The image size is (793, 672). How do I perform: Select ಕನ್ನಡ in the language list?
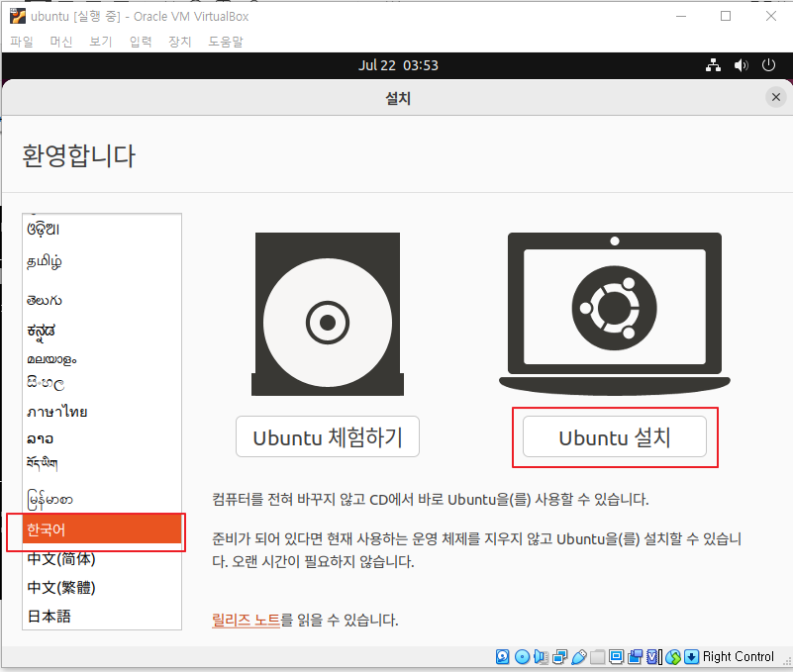point(102,332)
